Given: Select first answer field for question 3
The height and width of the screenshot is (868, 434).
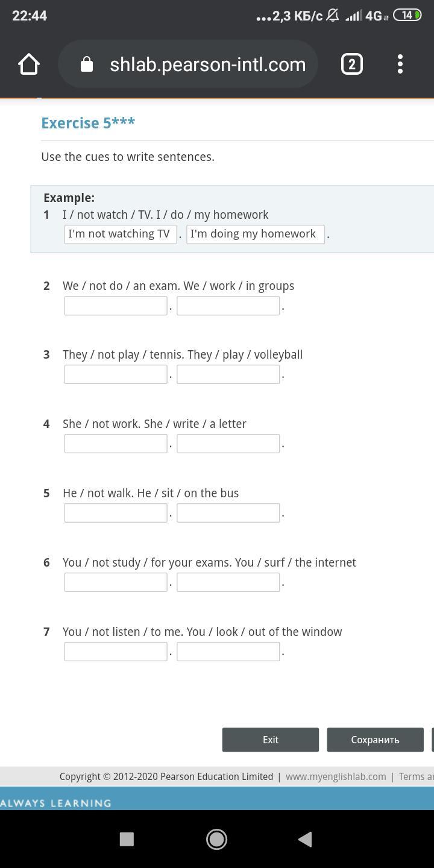Looking at the screenshot, I should 116,374.
